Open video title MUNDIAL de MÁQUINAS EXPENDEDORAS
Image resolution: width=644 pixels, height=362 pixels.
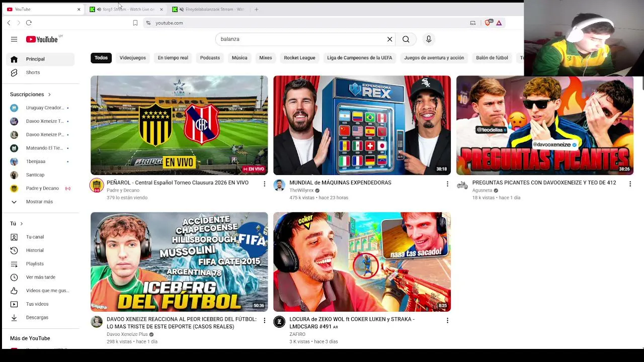[x=340, y=183]
